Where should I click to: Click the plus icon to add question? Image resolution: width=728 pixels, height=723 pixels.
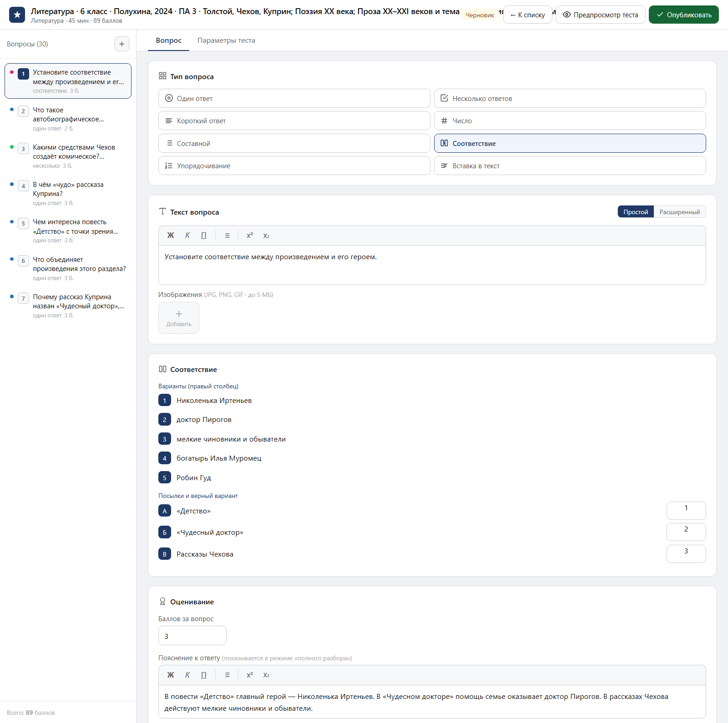(121, 44)
